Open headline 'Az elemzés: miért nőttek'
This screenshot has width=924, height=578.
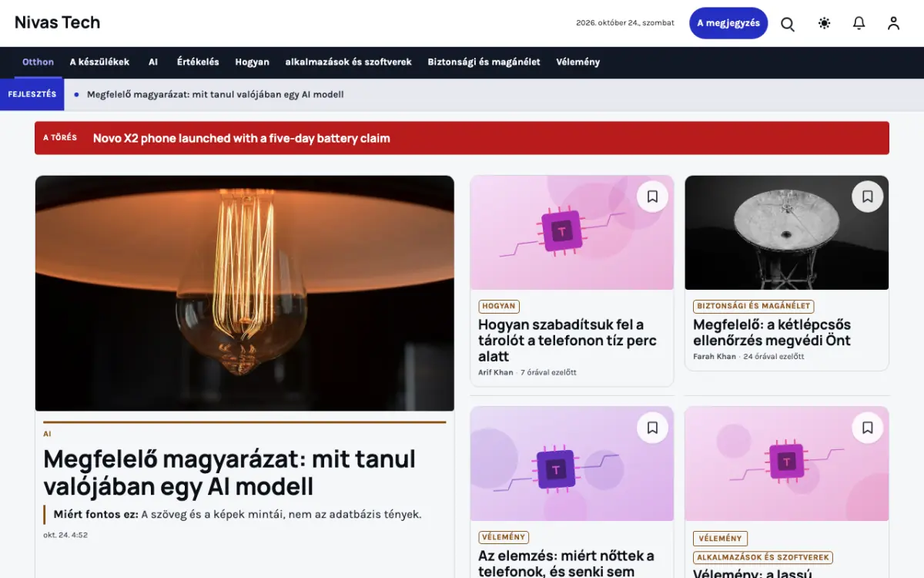(x=566, y=563)
